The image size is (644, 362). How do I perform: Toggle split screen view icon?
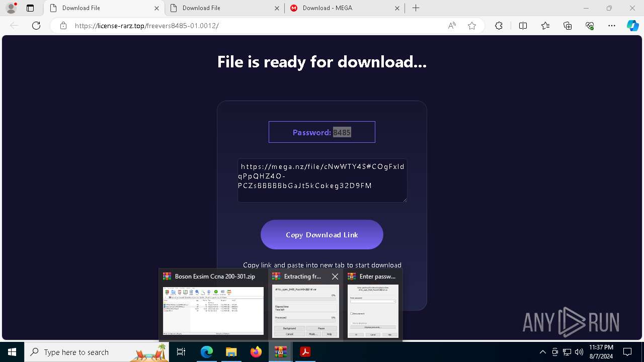point(523,26)
